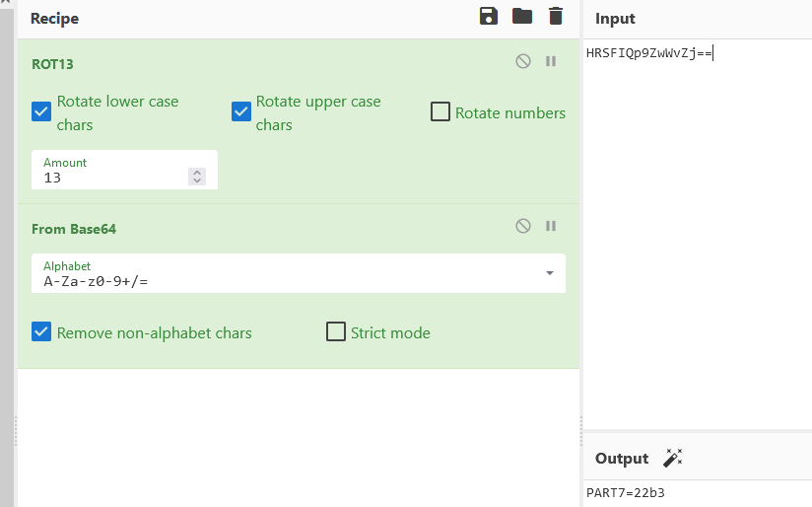Open the Base64 Alphabet dropdown arrow

click(550, 273)
